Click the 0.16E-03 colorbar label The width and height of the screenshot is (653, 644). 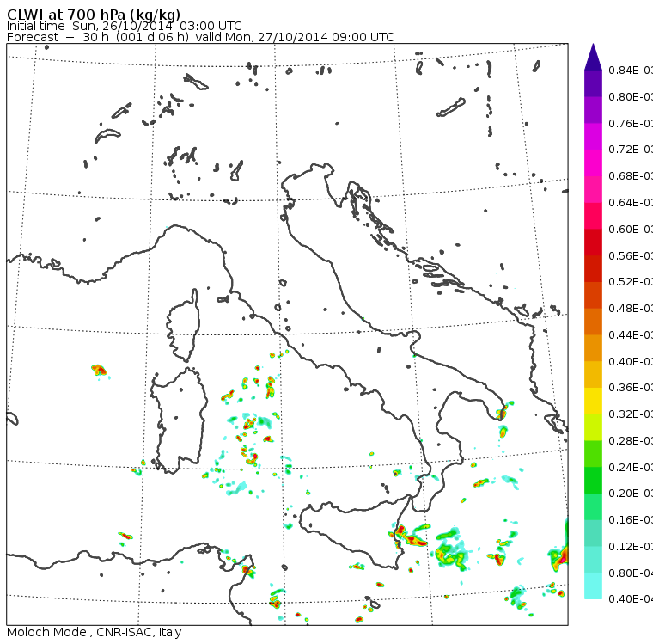(x=631, y=520)
